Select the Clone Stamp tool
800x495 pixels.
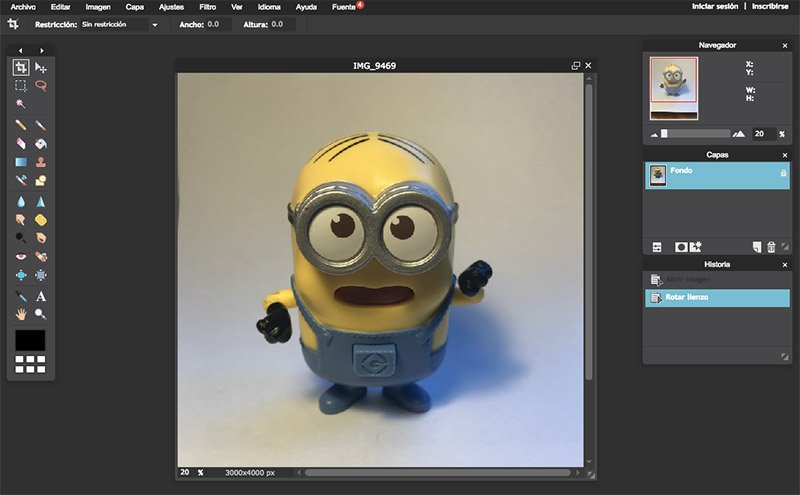41,162
